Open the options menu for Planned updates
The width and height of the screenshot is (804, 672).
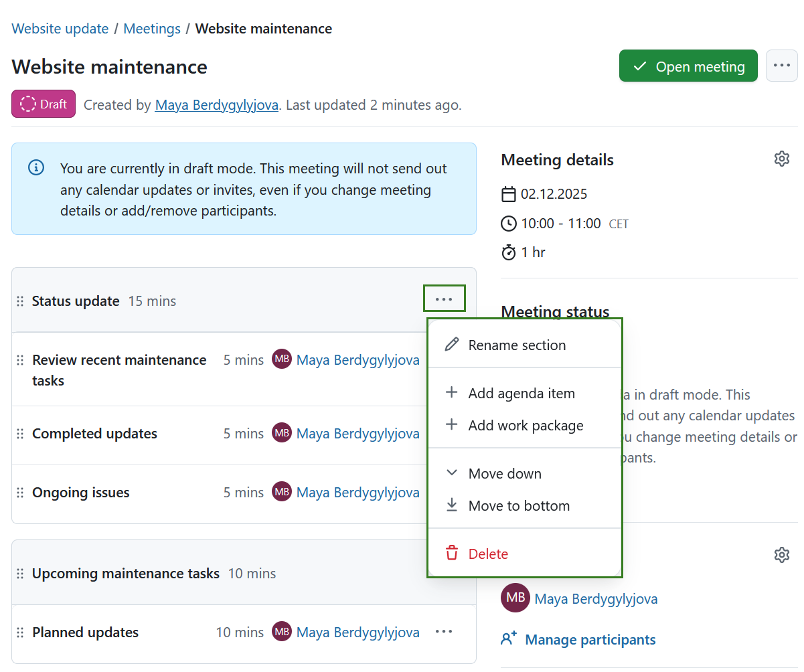coord(444,631)
